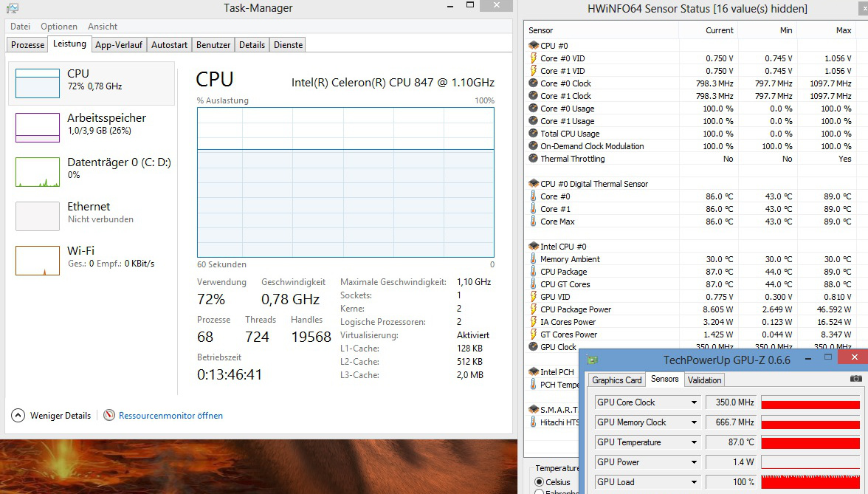868x494 pixels.
Task: Select the Wi-Fi graph entry
Action: click(x=92, y=260)
